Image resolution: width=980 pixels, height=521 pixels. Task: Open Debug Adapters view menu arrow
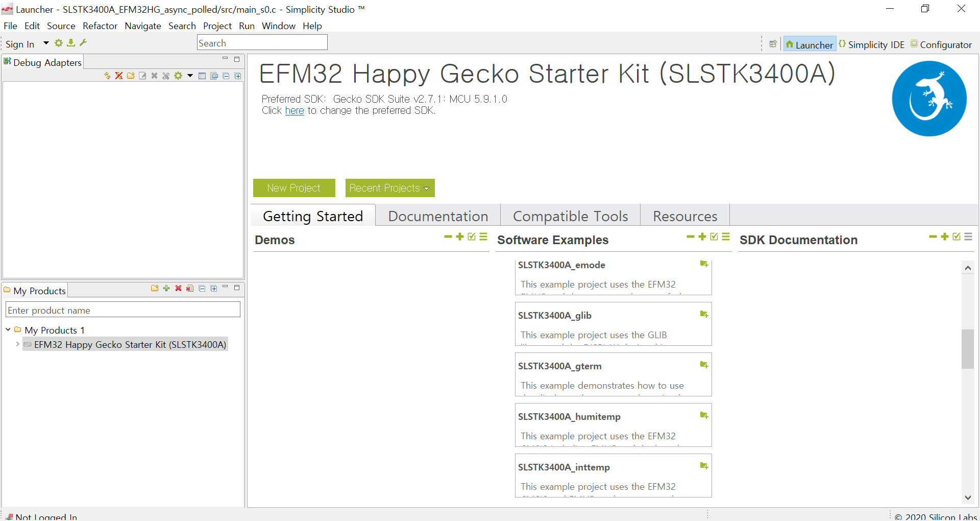pos(190,76)
